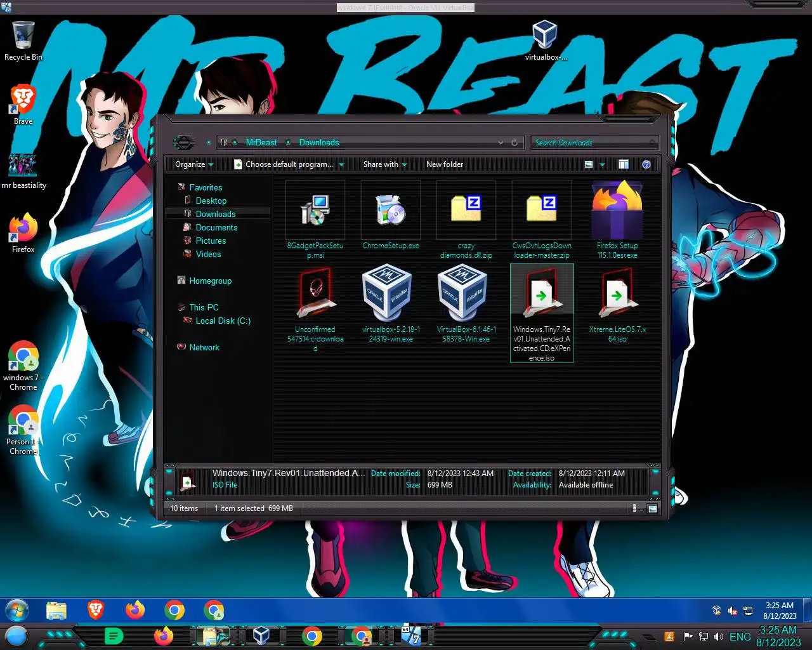Open the green notes app on host taskbar
This screenshot has height=650, width=812.
coord(114,636)
